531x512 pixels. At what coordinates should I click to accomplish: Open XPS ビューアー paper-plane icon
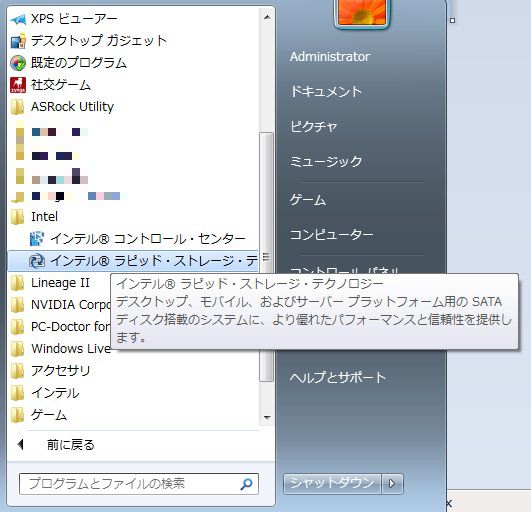(18, 20)
